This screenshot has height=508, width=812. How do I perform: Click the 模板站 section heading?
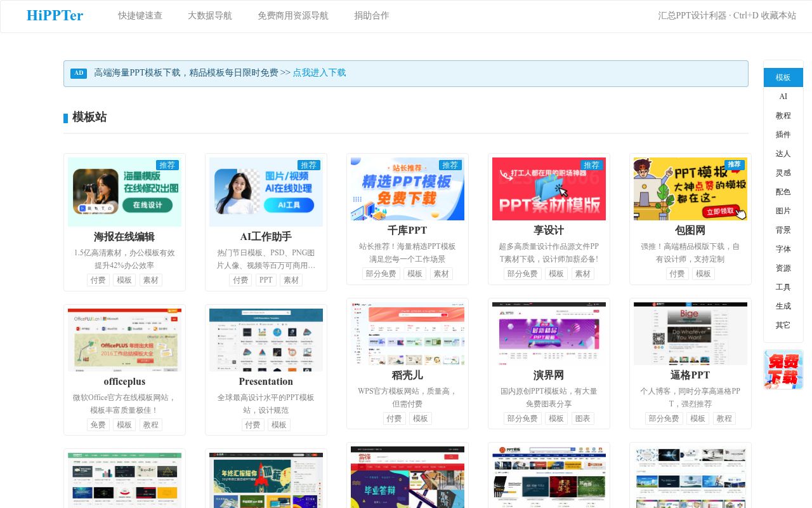[89, 117]
